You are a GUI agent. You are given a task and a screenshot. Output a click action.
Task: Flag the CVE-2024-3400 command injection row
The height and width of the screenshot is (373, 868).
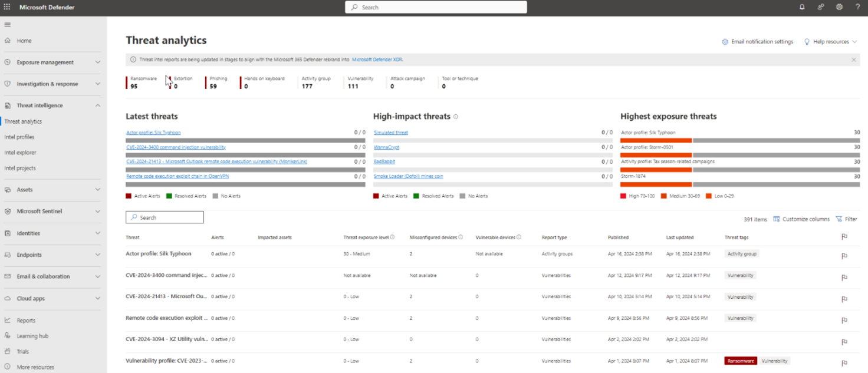click(x=844, y=278)
